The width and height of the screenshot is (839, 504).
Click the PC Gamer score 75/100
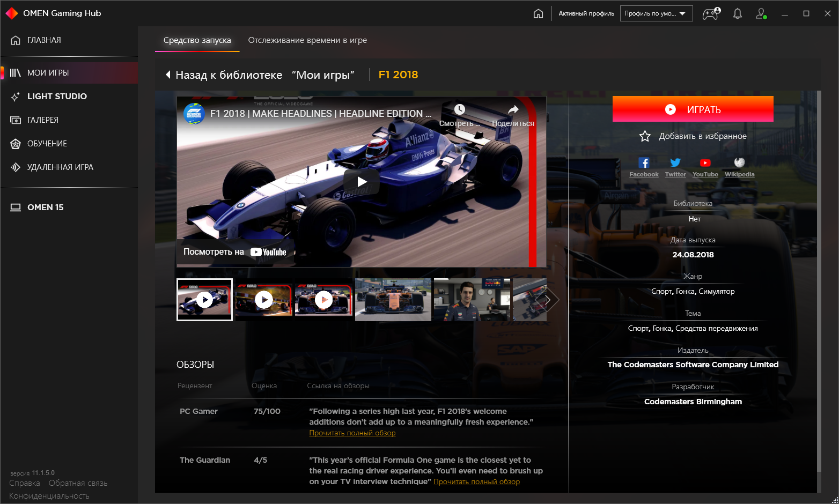click(x=267, y=412)
